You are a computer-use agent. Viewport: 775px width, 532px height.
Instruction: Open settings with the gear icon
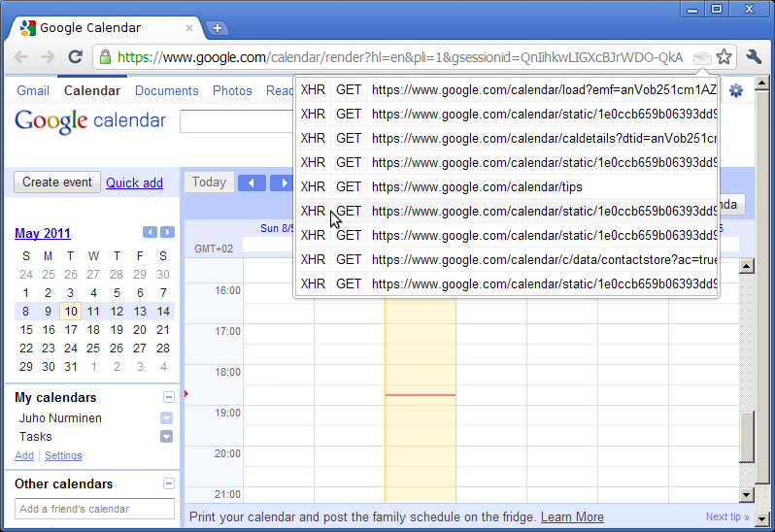tap(736, 90)
